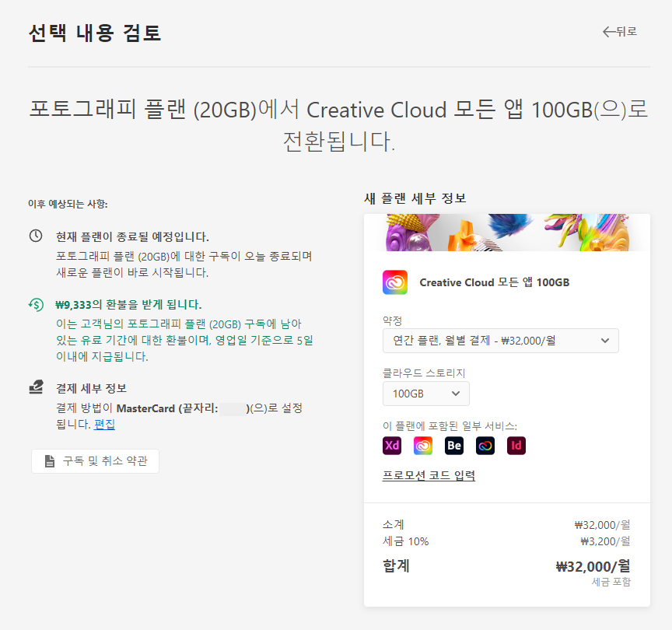Click the colorful banner image of the plan card

pyautogui.click(x=507, y=233)
